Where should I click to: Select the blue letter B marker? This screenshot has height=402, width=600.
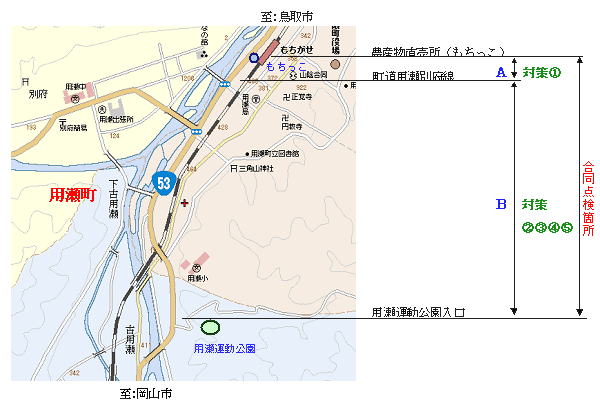coord(501,204)
